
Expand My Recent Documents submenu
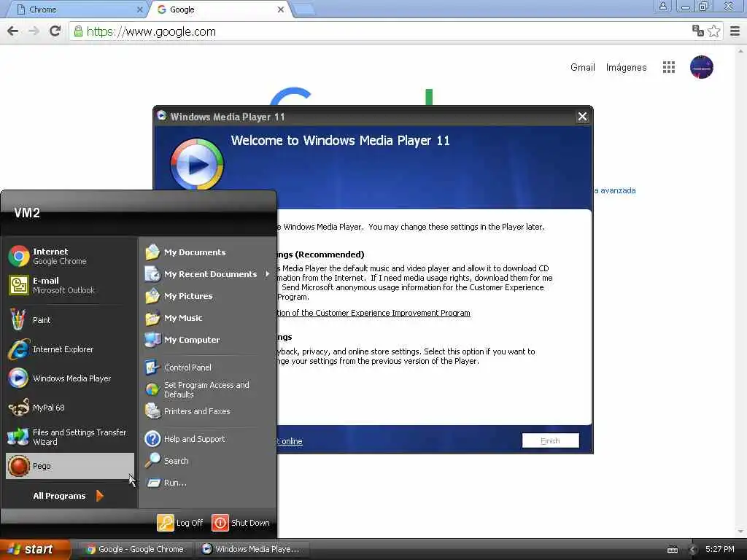point(207,274)
